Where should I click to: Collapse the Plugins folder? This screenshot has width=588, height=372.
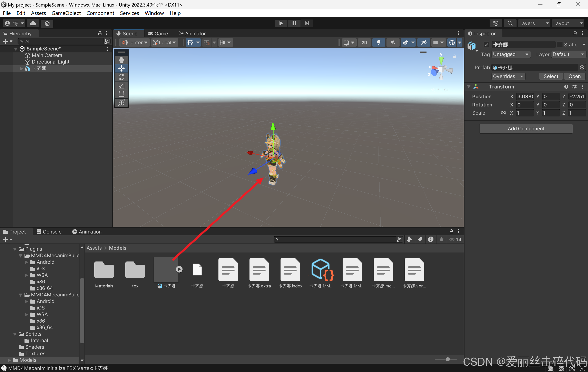tap(15, 249)
